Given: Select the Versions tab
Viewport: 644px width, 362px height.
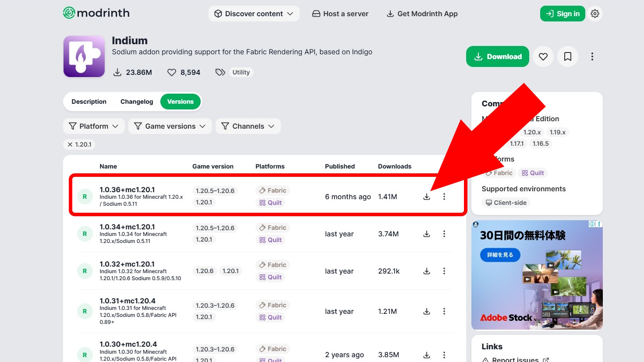Looking at the screenshot, I should point(180,102).
